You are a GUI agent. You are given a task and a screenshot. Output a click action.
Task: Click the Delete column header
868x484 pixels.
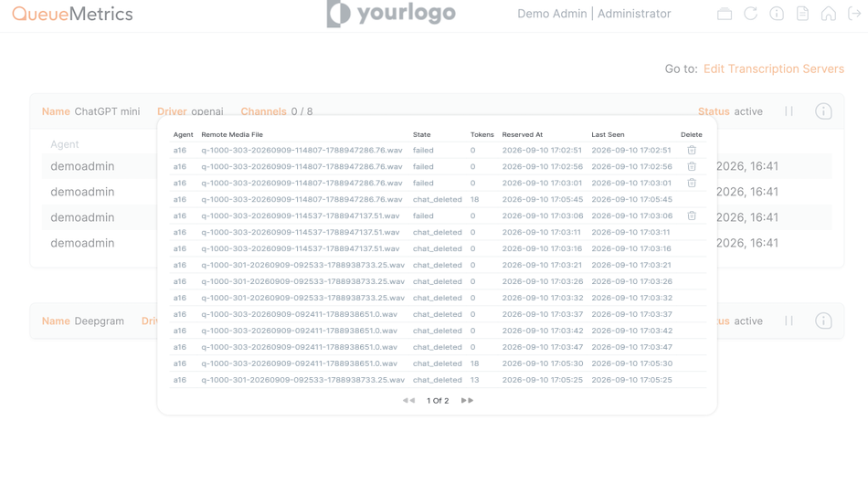click(692, 134)
